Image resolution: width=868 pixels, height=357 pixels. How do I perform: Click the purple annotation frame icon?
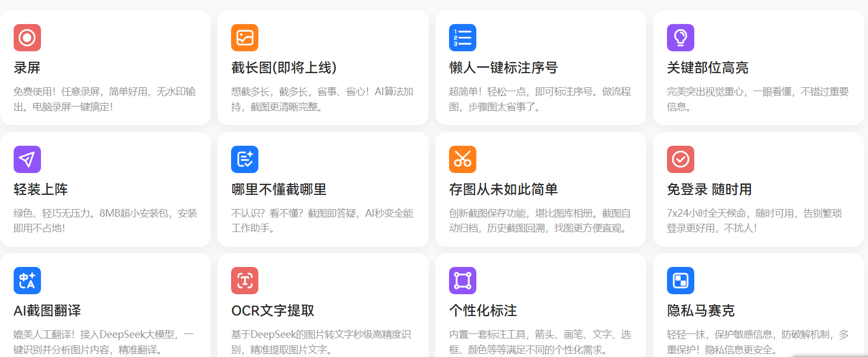[x=462, y=281]
